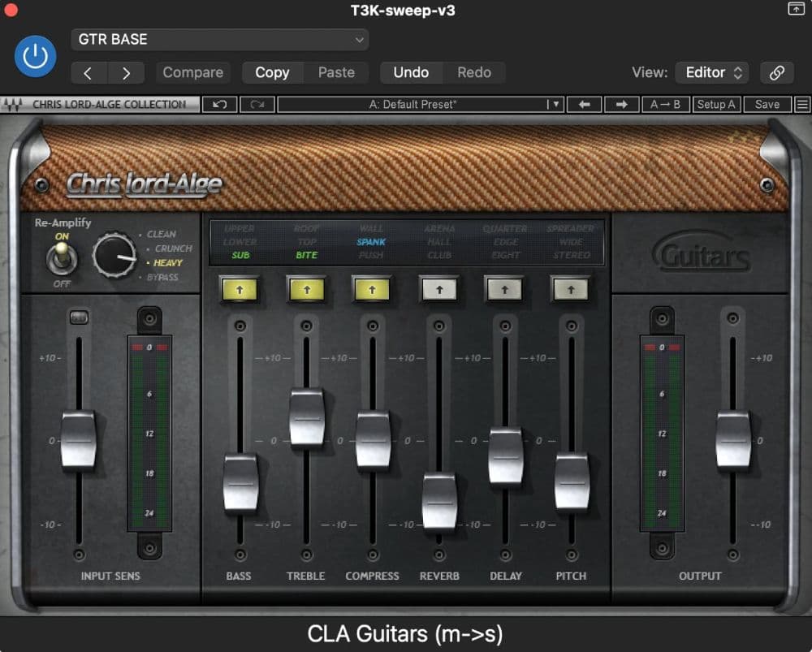Click the Save preset button
The height and width of the screenshot is (652, 812).
click(x=767, y=105)
